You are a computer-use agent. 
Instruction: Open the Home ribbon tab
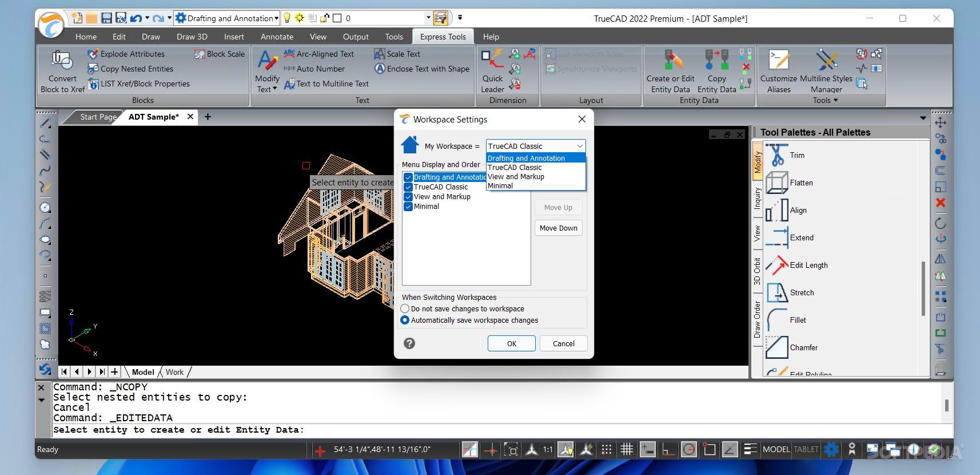pos(86,37)
